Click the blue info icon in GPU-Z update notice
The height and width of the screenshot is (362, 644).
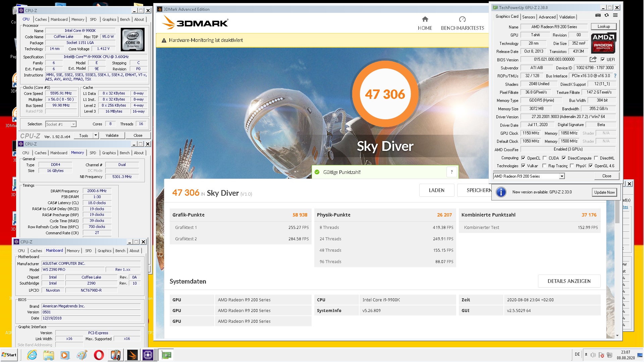(x=501, y=192)
